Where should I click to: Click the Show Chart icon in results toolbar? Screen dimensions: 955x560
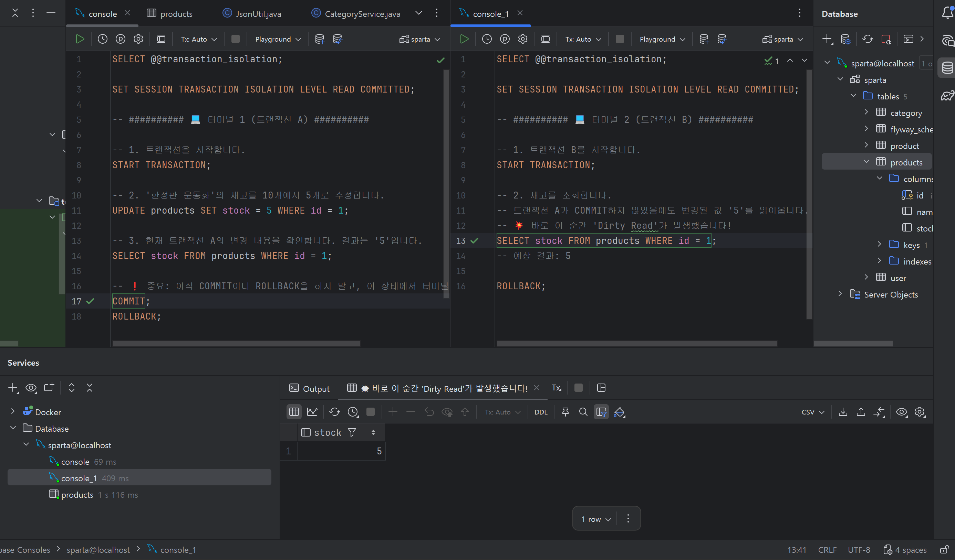[312, 412]
